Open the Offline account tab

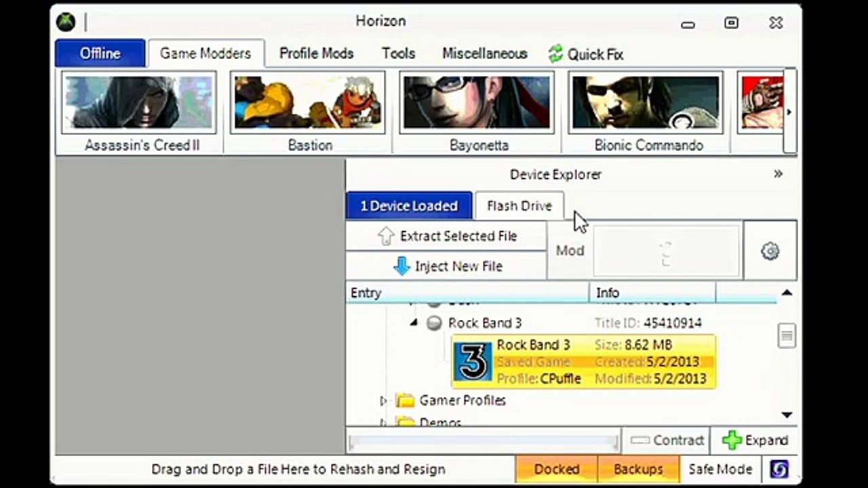click(x=100, y=54)
